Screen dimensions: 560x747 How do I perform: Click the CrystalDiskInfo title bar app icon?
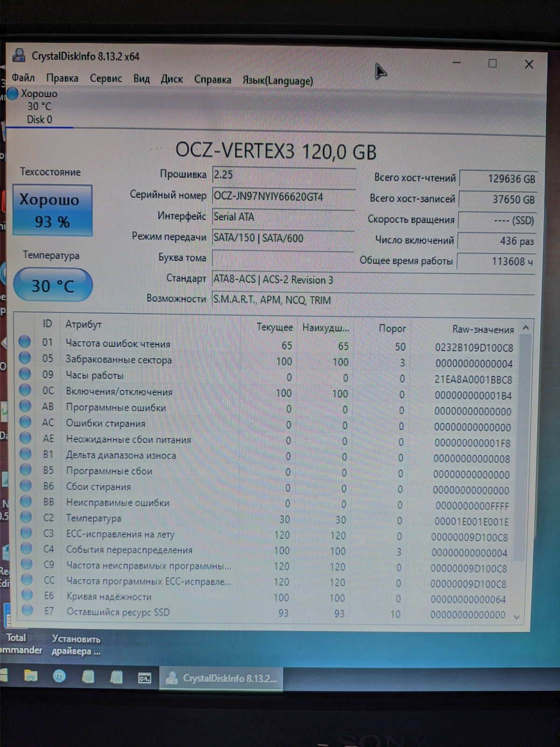[19, 55]
